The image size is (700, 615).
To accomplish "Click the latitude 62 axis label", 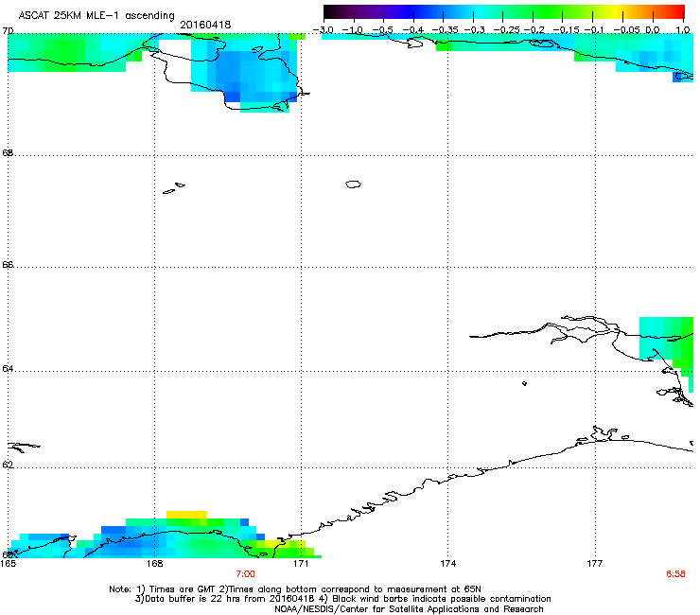I will (8, 465).
